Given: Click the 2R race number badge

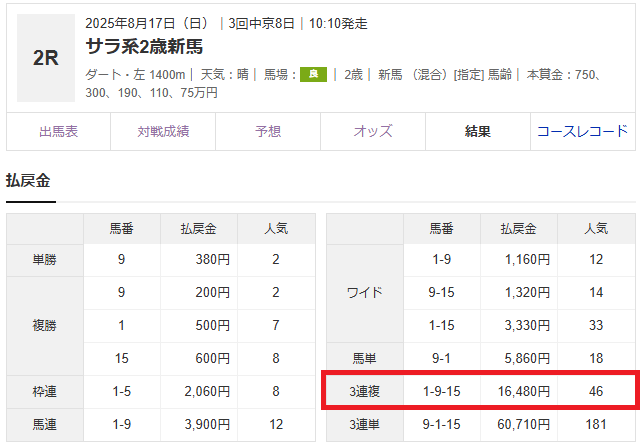Looking at the screenshot, I should pos(46,58).
